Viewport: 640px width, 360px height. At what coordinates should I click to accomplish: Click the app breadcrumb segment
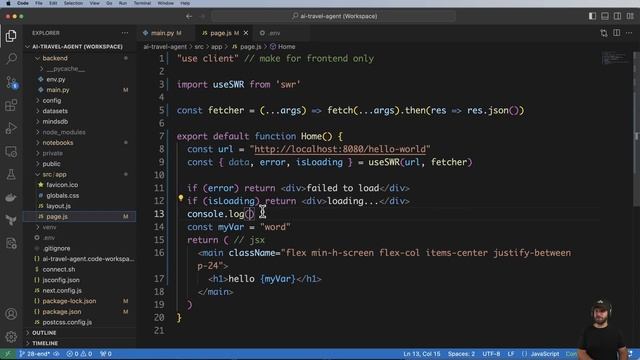[x=216, y=47]
